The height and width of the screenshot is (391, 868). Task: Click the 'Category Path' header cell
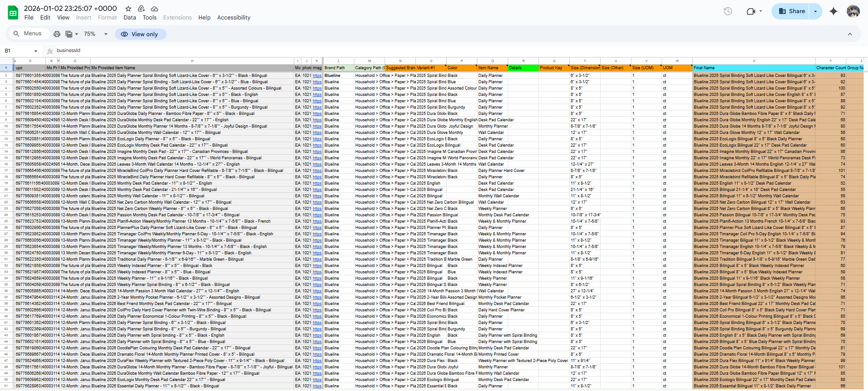point(369,68)
